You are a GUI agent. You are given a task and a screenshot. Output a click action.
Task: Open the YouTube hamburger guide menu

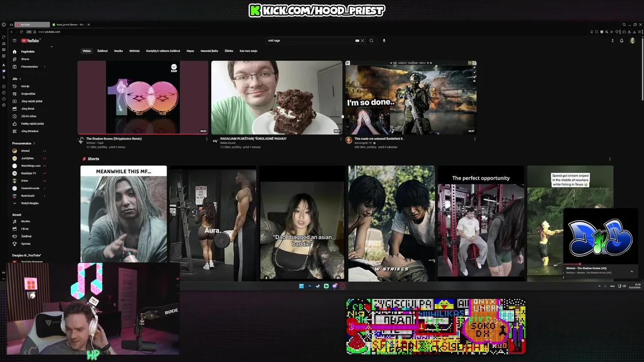pyautogui.click(x=15, y=41)
